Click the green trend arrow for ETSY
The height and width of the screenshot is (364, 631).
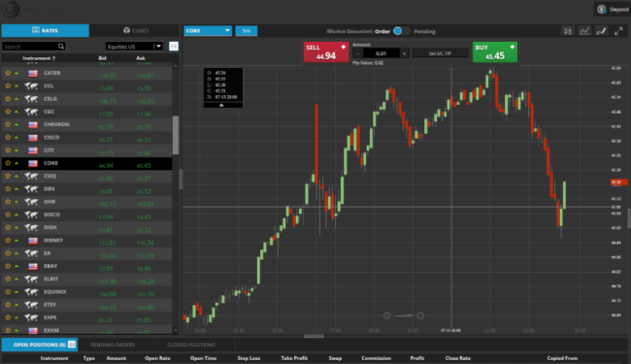point(17,305)
